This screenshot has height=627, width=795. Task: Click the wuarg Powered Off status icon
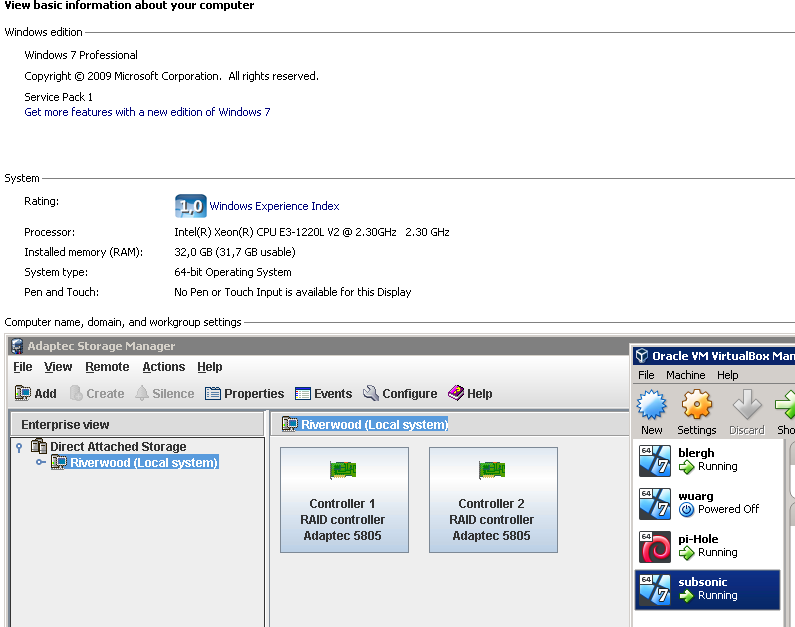(686, 509)
